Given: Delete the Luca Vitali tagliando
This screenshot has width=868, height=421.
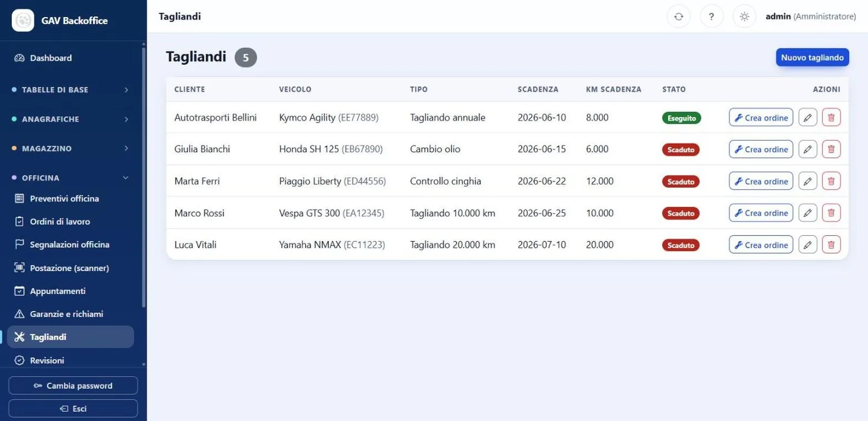Looking at the screenshot, I should pyautogui.click(x=831, y=245).
